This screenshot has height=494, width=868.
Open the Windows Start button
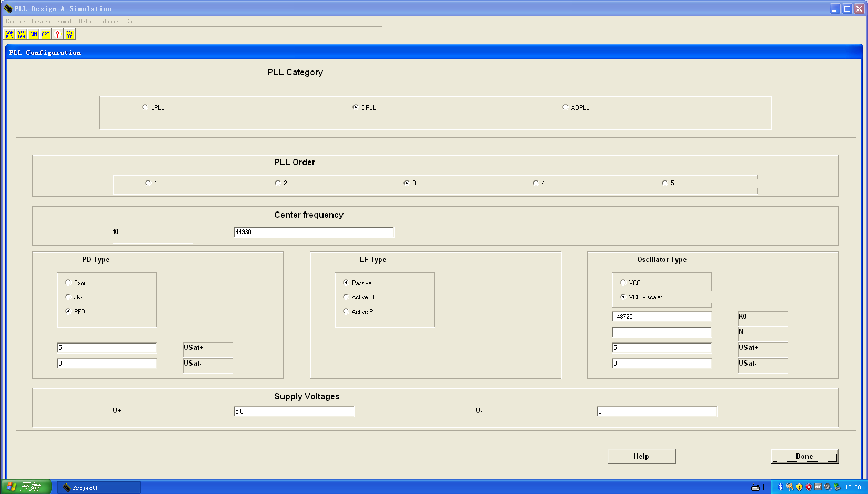coord(26,487)
